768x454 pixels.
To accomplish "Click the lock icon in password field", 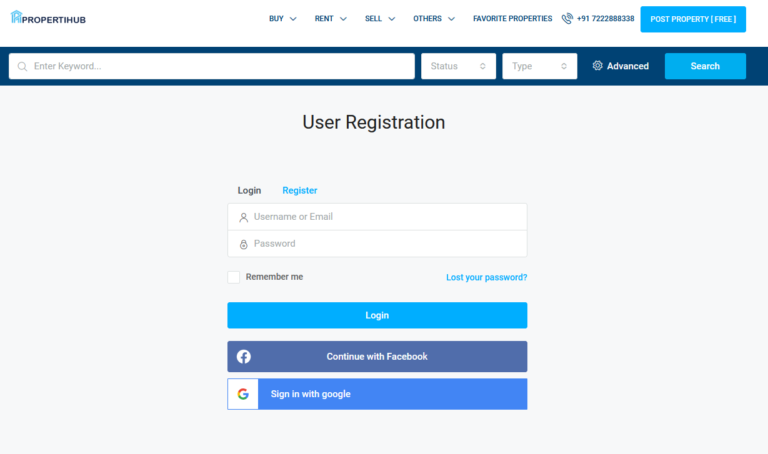I will coord(243,244).
